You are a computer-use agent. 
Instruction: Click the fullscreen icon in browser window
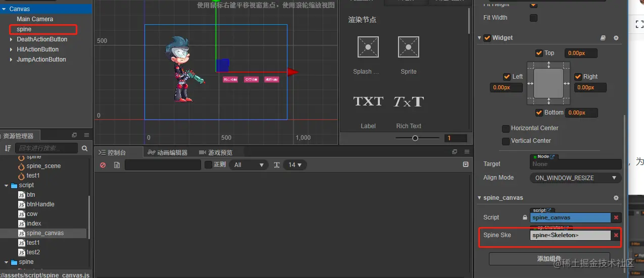pos(639,24)
